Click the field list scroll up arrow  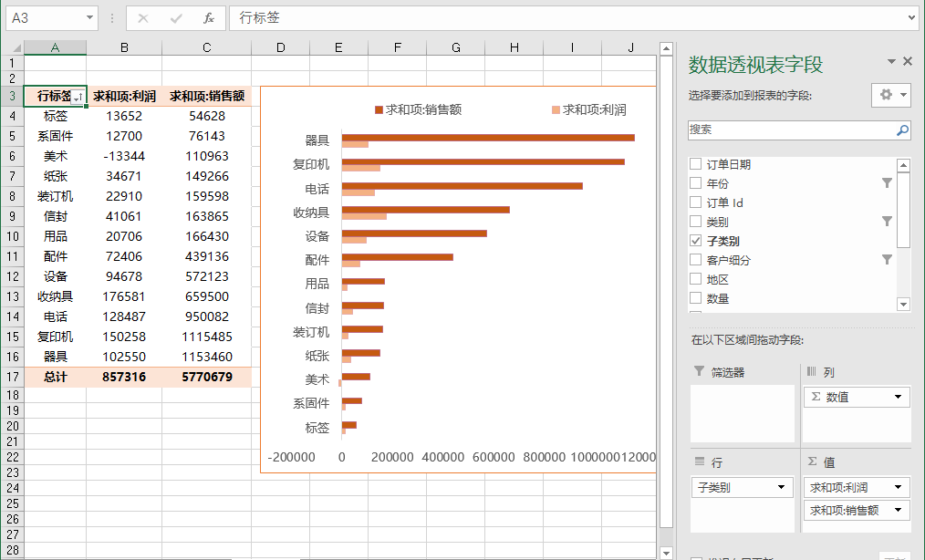coord(903,166)
